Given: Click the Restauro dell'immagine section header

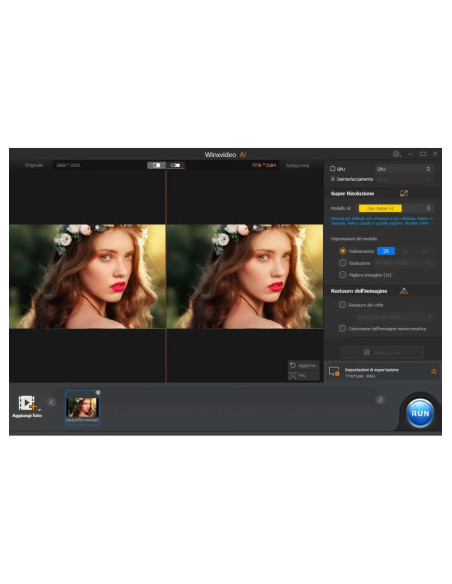Looking at the screenshot, I should tap(359, 291).
